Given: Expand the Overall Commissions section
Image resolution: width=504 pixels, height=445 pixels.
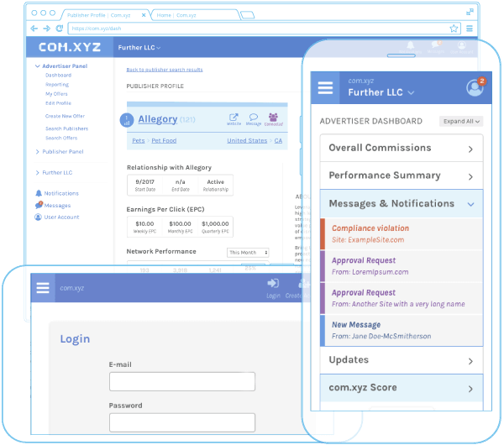Looking at the screenshot, I should [x=402, y=148].
